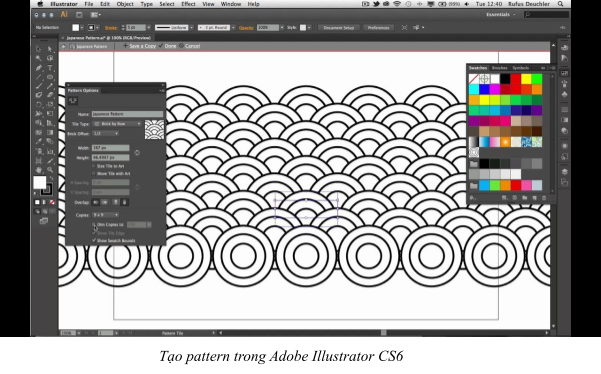Toggle Overlap bottom in front button

tap(124, 202)
